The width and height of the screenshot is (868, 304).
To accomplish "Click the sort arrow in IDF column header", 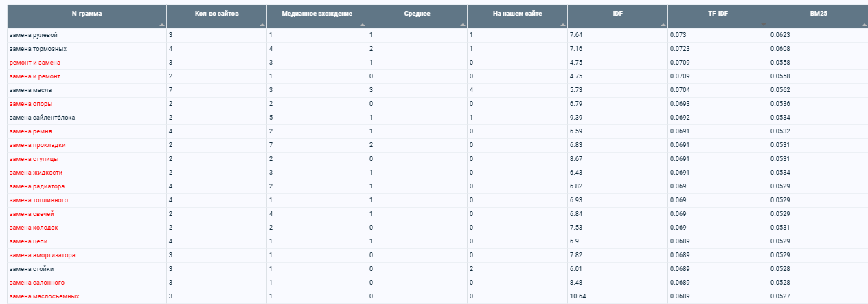I will click(663, 25).
